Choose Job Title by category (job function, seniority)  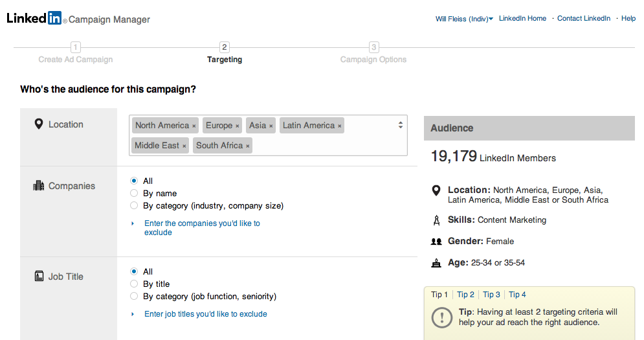click(134, 297)
